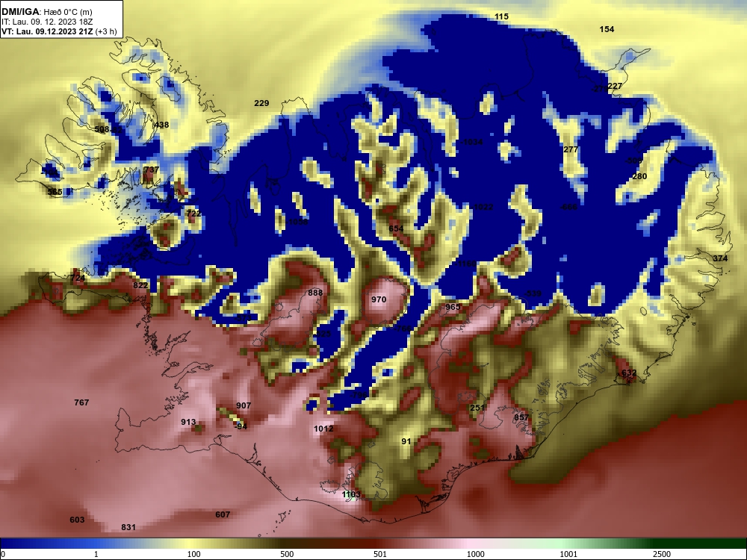747x560 pixels.
Task: Click the map value 603
Action: [x=77, y=520]
